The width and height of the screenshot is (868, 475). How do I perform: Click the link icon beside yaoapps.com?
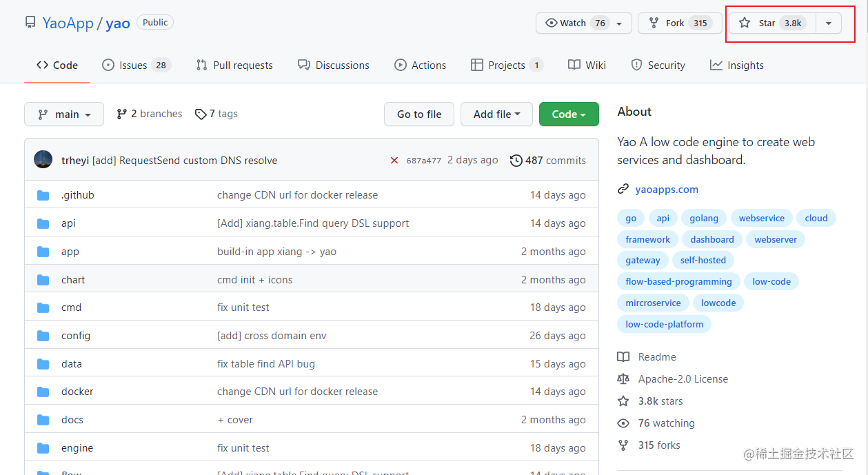pos(623,189)
